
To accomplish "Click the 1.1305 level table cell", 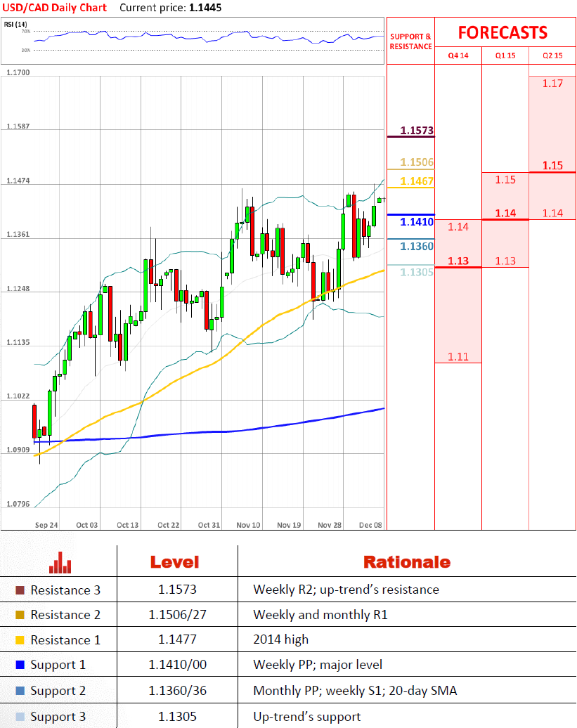I will (177, 716).
